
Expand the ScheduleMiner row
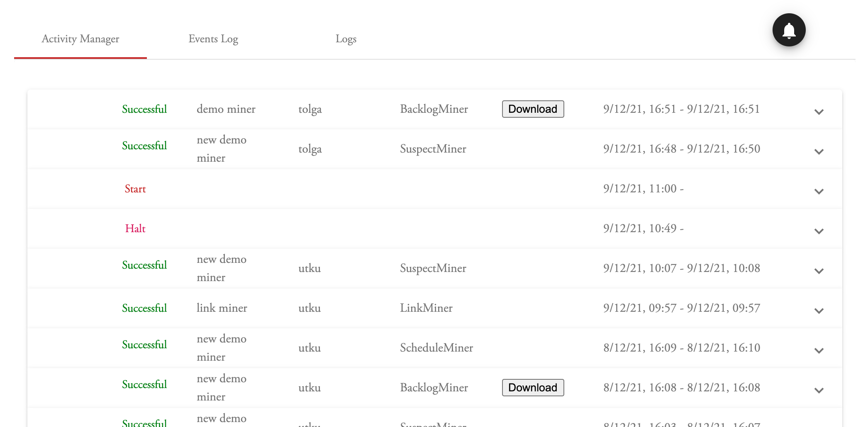click(819, 350)
